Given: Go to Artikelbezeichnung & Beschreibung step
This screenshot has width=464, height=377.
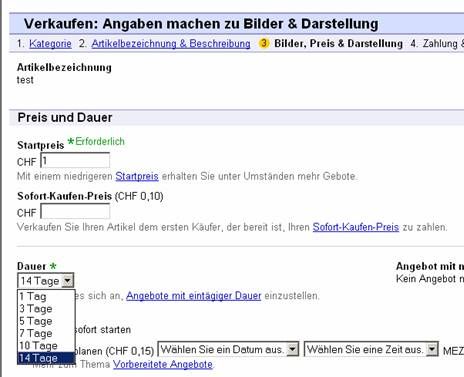Looking at the screenshot, I should (x=171, y=44).
